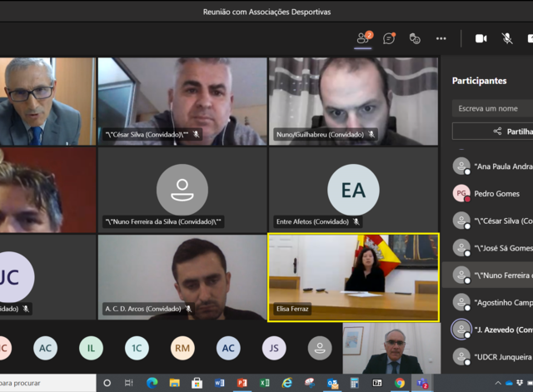Click the Partilhar invite button
Viewport: 533px width, 392px height.
coord(512,131)
